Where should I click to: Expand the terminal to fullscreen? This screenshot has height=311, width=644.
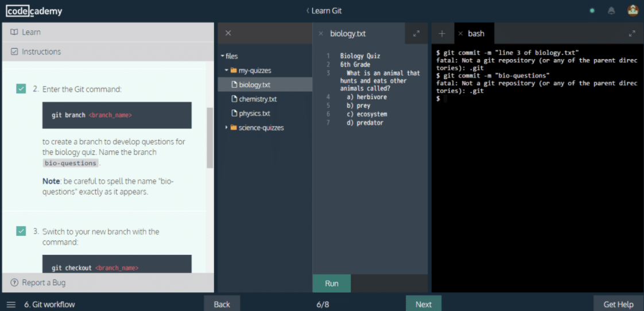[x=632, y=34]
